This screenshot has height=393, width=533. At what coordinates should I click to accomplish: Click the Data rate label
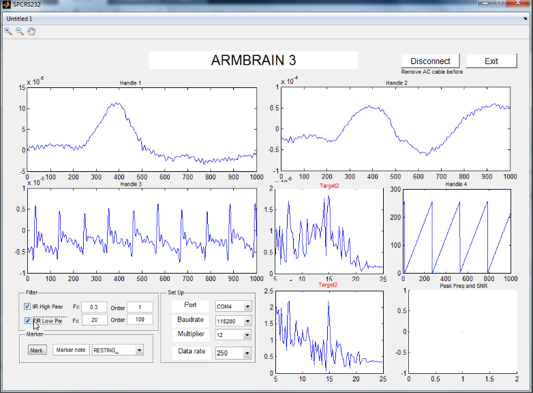(x=191, y=351)
